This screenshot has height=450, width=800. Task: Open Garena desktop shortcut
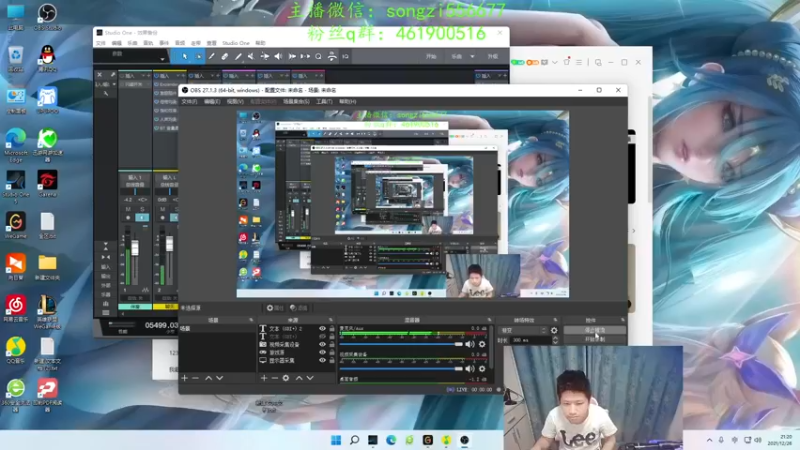(x=47, y=183)
